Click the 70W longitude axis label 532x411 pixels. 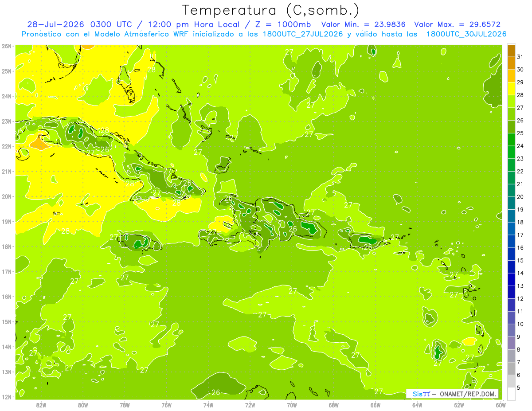(x=292, y=405)
